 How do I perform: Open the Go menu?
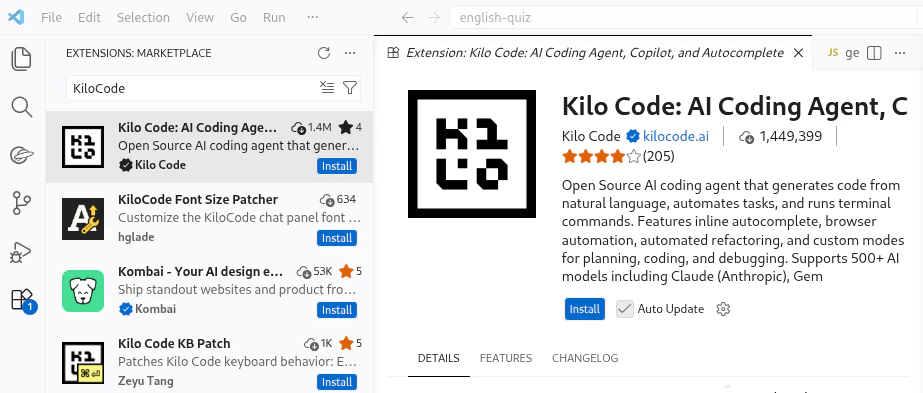click(x=238, y=18)
